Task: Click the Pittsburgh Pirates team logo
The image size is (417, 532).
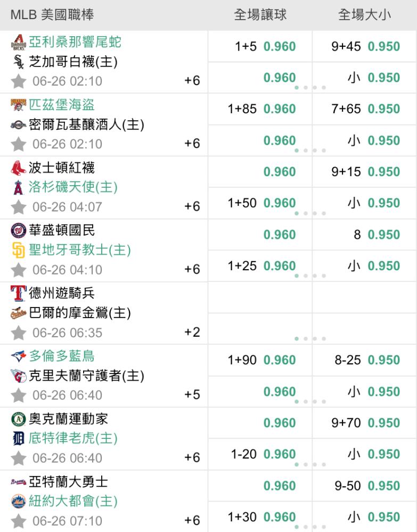Action: click(18, 105)
